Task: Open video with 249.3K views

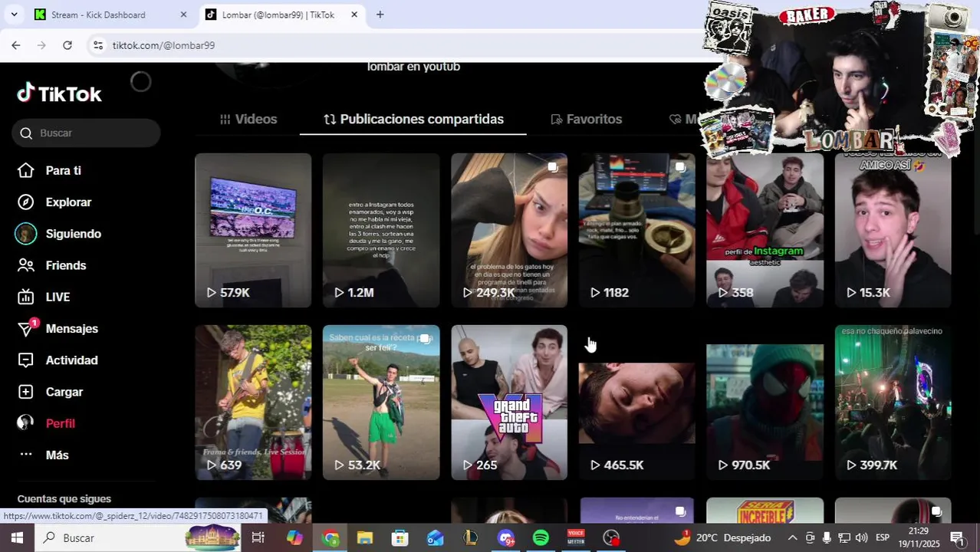Action: coord(509,230)
